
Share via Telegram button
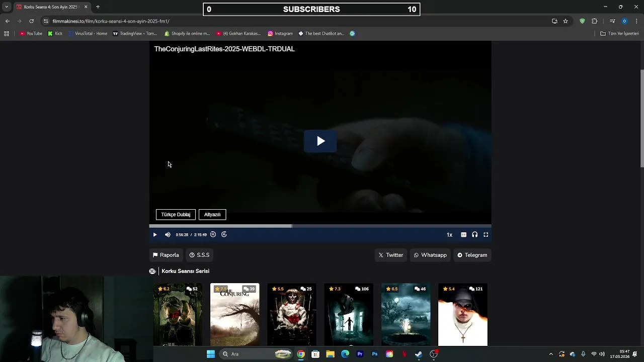[472, 255]
